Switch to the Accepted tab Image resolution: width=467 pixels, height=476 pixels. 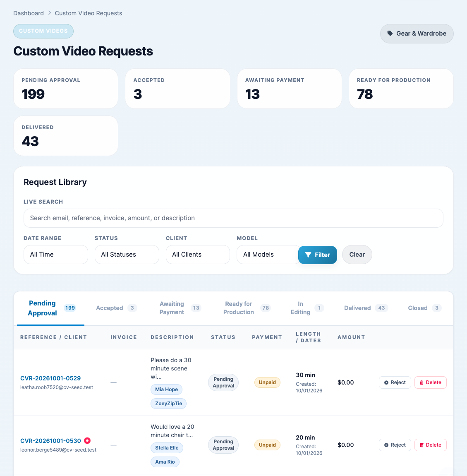click(x=117, y=308)
